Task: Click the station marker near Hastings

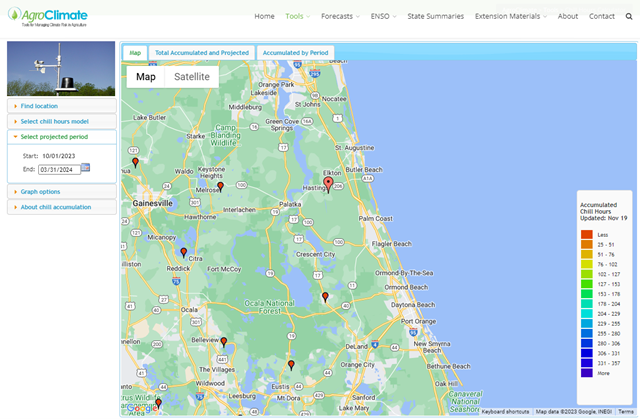Action: point(328,183)
